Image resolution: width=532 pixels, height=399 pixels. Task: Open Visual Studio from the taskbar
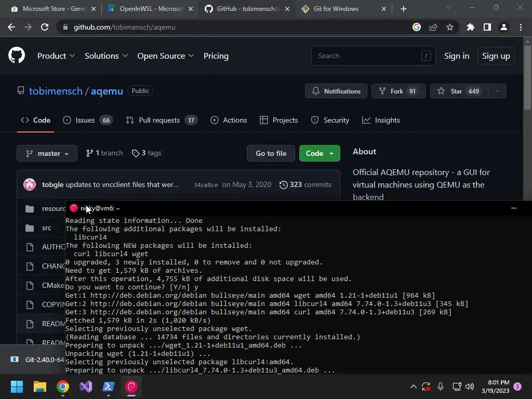pos(86,387)
